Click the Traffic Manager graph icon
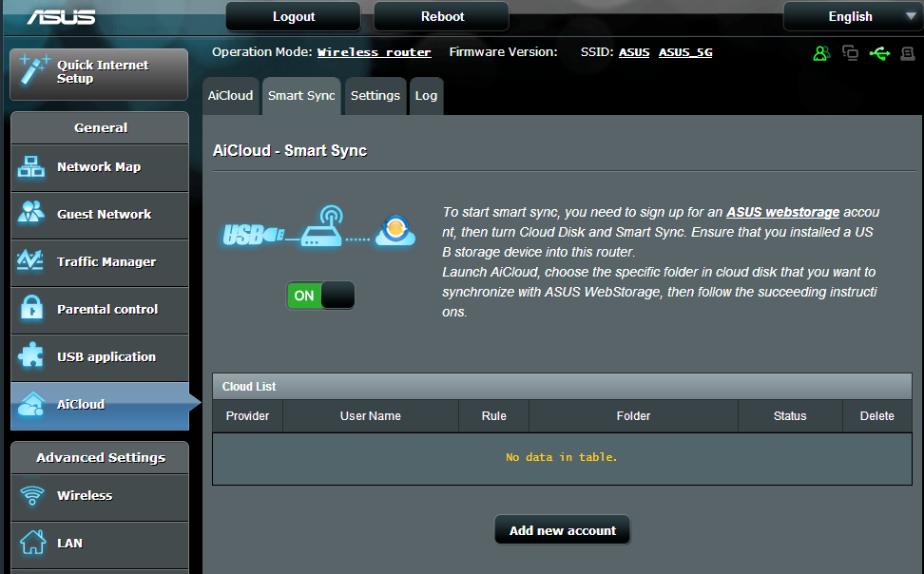The width and height of the screenshot is (924, 574). pyautogui.click(x=30, y=259)
